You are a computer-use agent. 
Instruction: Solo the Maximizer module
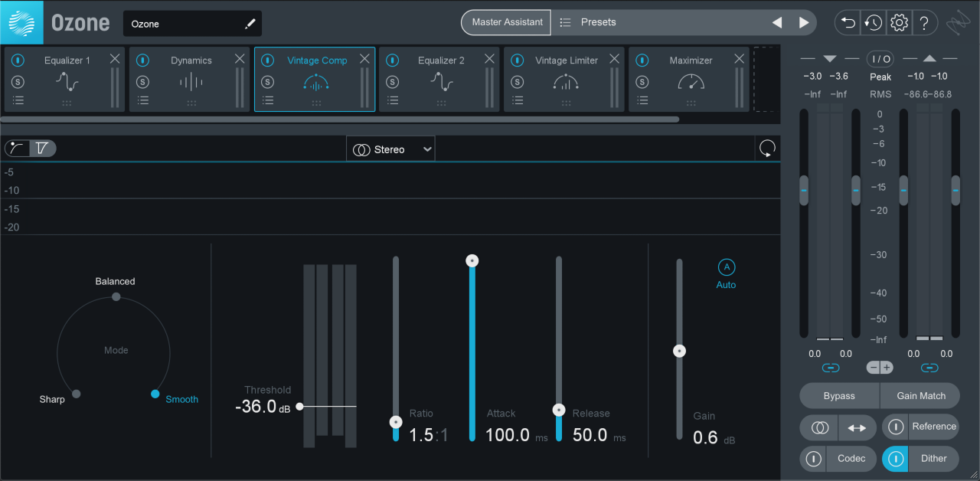click(x=642, y=82)
